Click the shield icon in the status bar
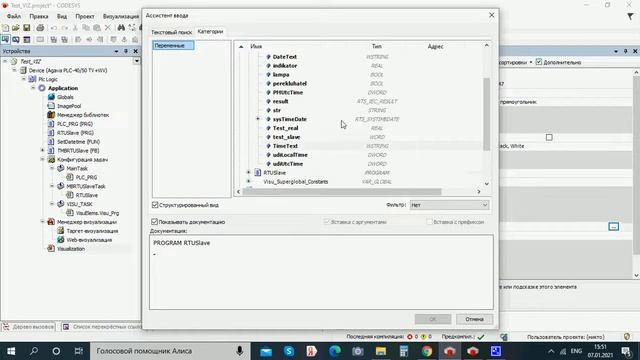640x360 pixels. coord(627,337)
